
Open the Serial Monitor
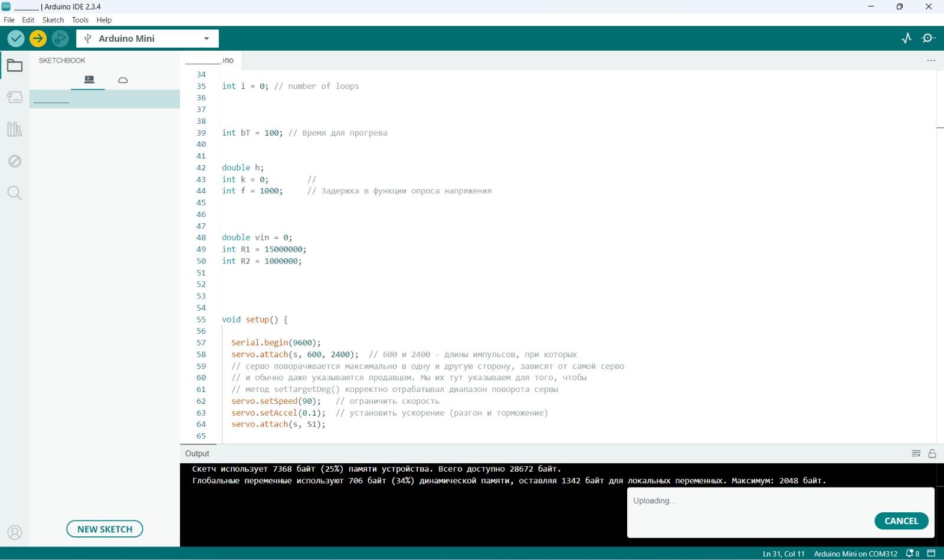click(x=929, y=38)
